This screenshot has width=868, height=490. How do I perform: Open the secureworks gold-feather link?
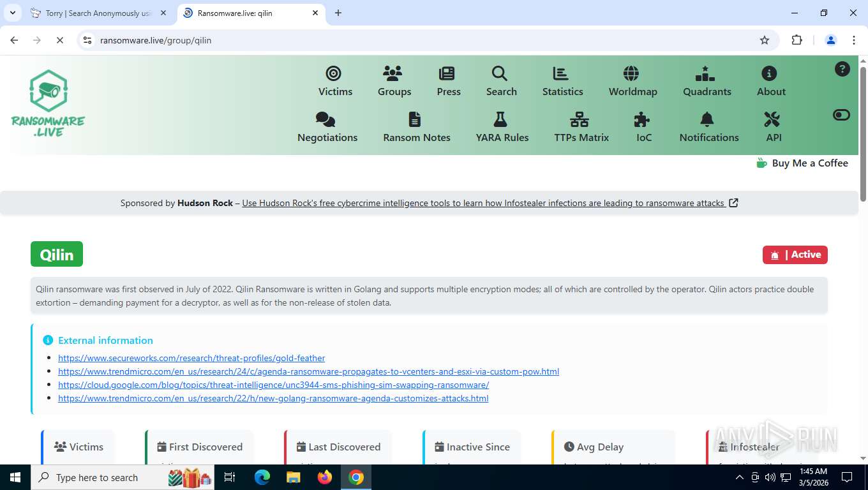[x=191, y=358]
